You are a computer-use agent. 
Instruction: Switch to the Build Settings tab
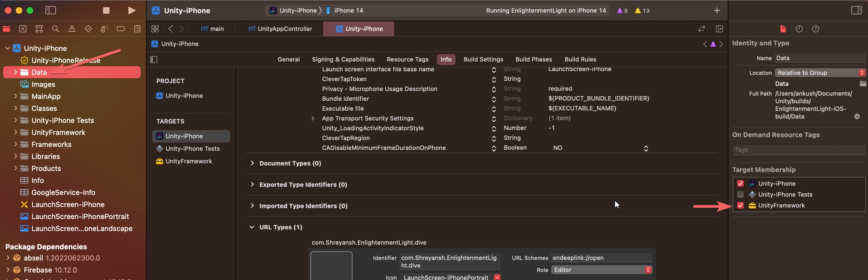tap(483, 59)
